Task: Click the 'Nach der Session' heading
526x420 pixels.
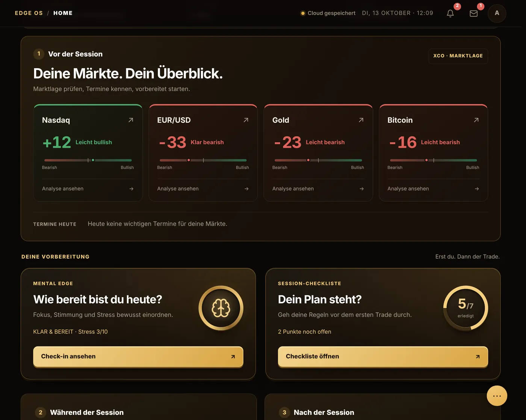Action: click(x=324, y=412)
